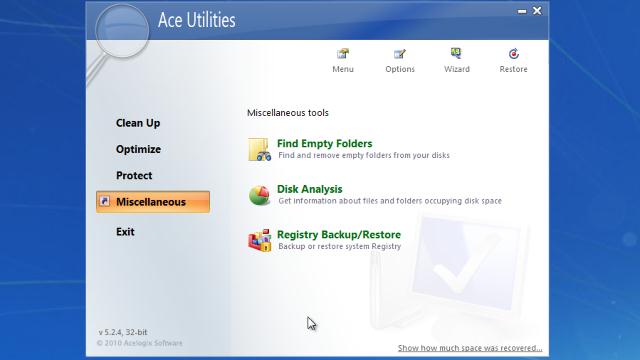Viewport: 640px width, 360px height.
Task: Click 'Find and remove empty folders from your disks'
Action: (x=364, y=156)
